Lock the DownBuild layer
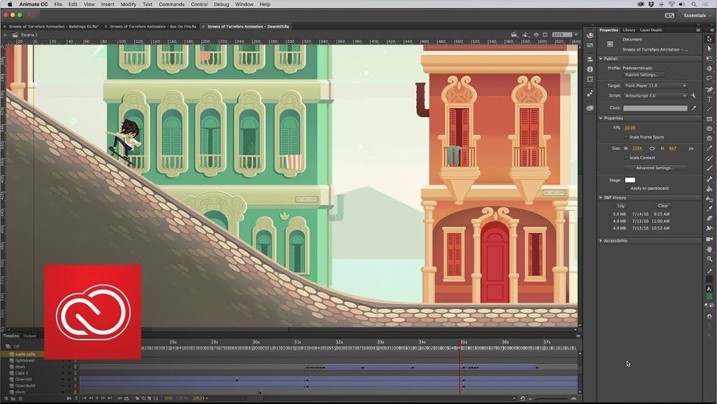The width and height of the screenshot is (717, 404). 70,386
